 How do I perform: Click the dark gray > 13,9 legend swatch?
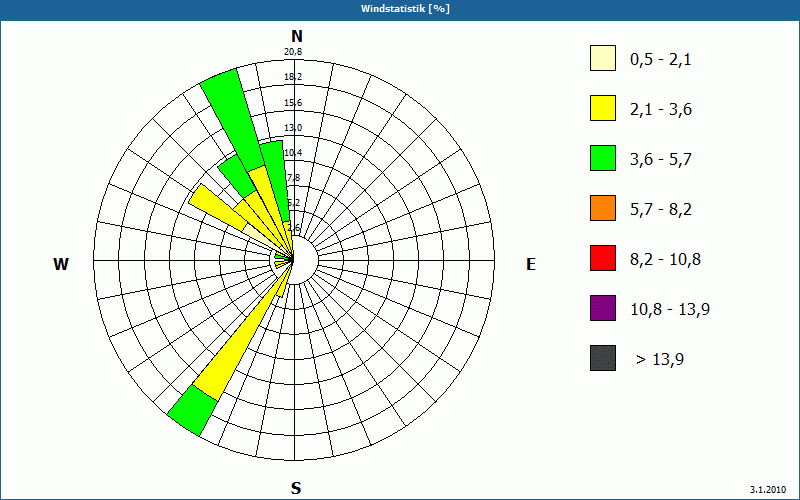click(x=603, y=358)
